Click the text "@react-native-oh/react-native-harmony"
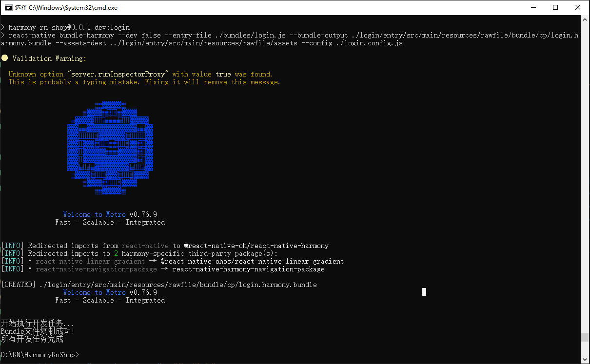The height and width of the screenshot is (364, 590). point(256,246)
